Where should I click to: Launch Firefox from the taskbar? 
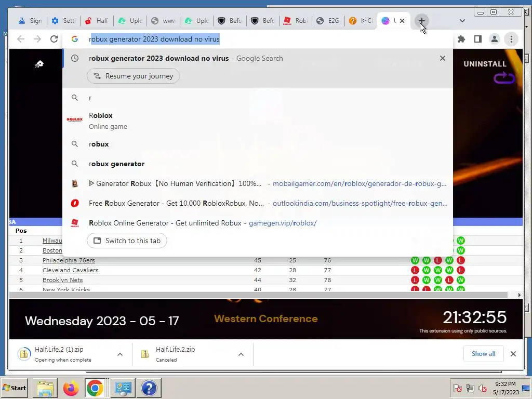point(71,388)
